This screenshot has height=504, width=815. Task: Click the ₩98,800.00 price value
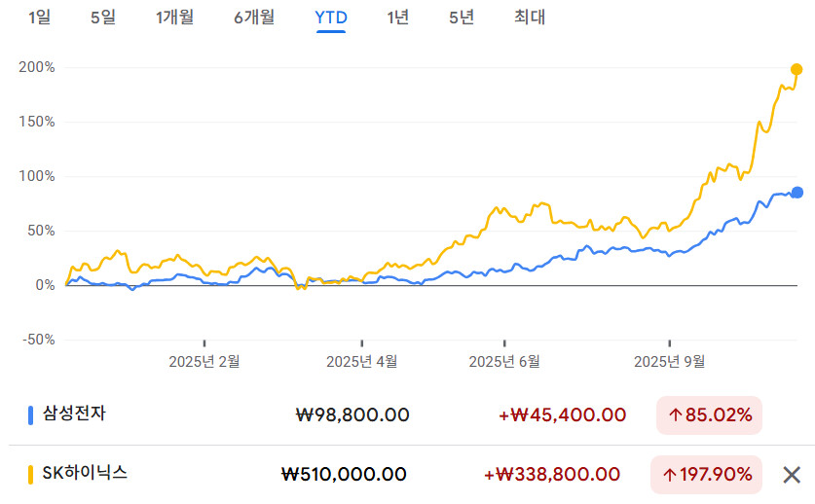tap(352, 415)
